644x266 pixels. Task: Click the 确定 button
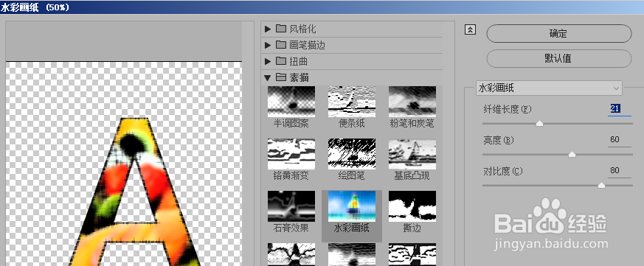[x=558, y=34]
